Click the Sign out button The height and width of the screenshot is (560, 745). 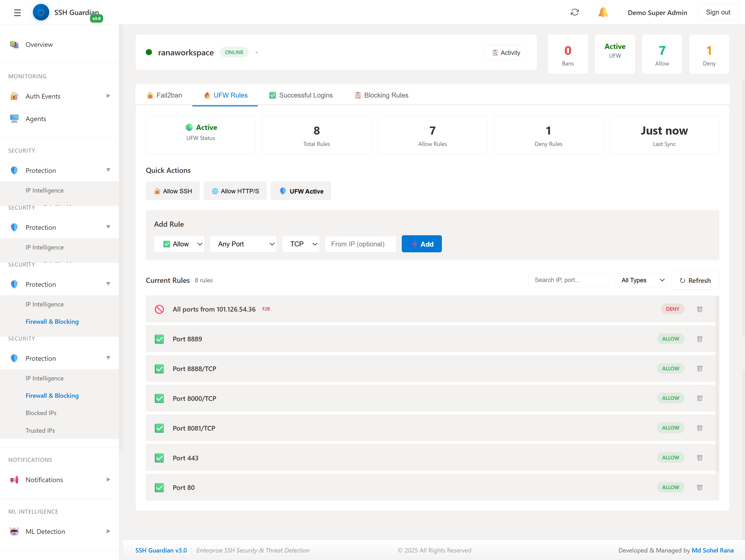[718, 12]
